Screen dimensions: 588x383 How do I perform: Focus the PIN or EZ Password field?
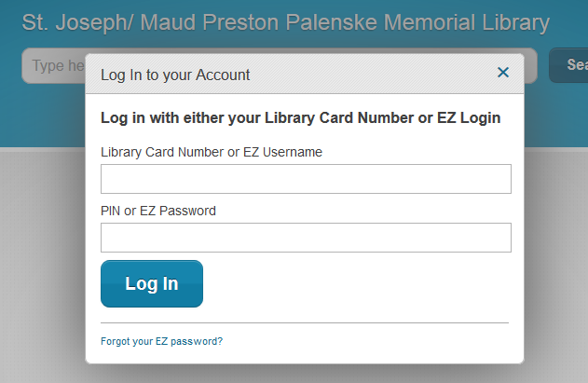[306, 238]
